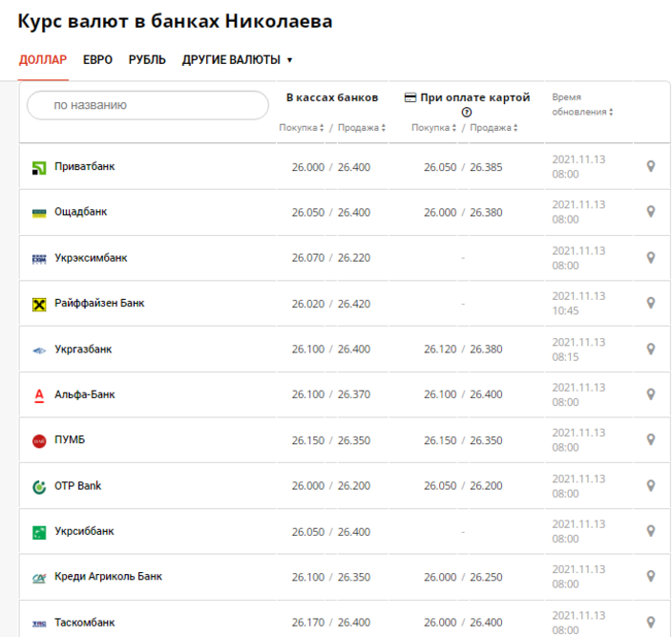Viewport: 672px width, 637px height.
Task: Sort by cash desk Покупка rate
Action: tap(302, 128)
